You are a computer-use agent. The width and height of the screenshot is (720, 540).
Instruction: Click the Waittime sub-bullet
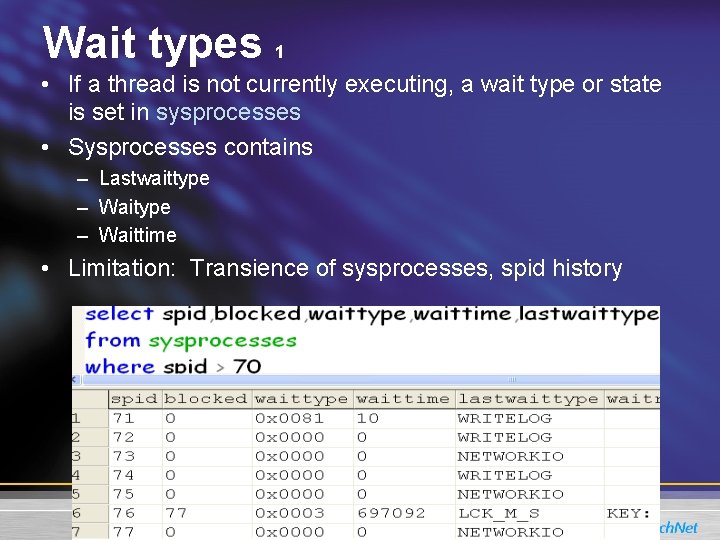point(138,235)
